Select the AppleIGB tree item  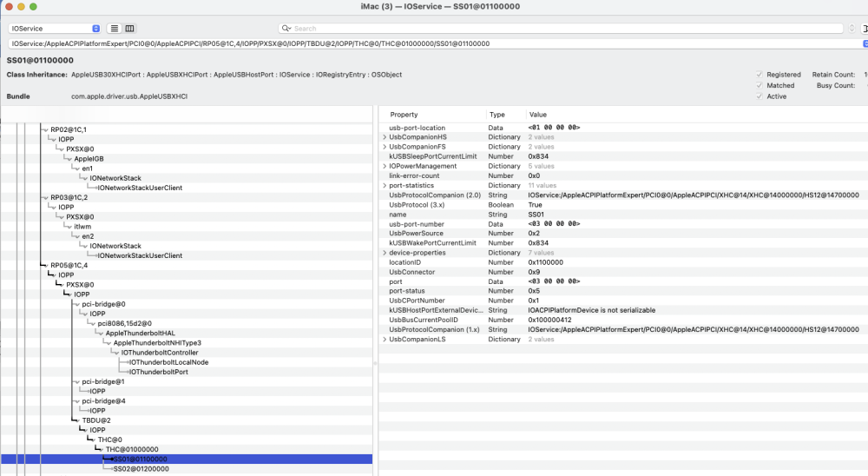click(x=89, y=158)
